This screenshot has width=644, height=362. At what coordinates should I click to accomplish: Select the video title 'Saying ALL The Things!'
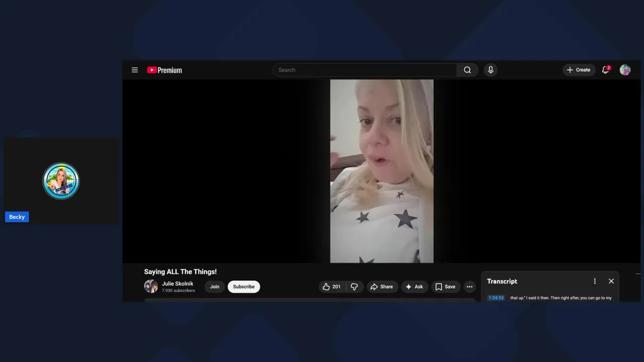point(181,271)
